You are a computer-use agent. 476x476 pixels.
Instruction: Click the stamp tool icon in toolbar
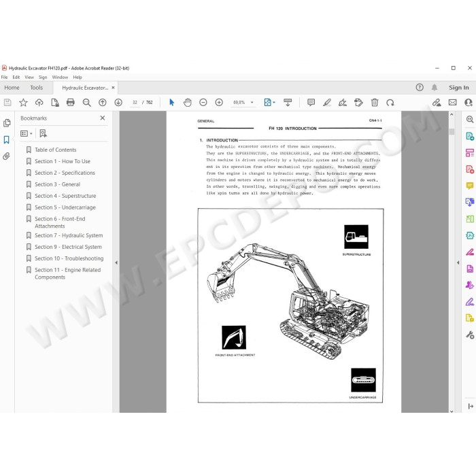point(358,103)
